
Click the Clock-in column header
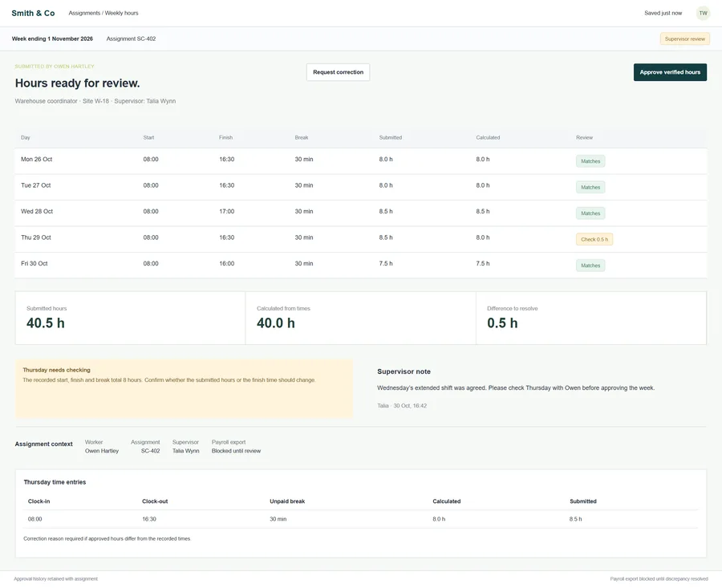(39, 501)
